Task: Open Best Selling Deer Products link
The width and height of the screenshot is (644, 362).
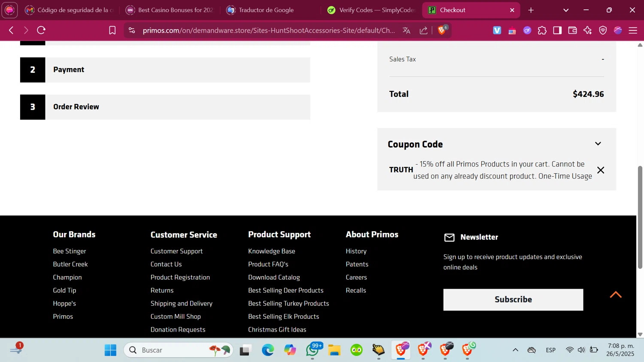Action: click(286, 290)
